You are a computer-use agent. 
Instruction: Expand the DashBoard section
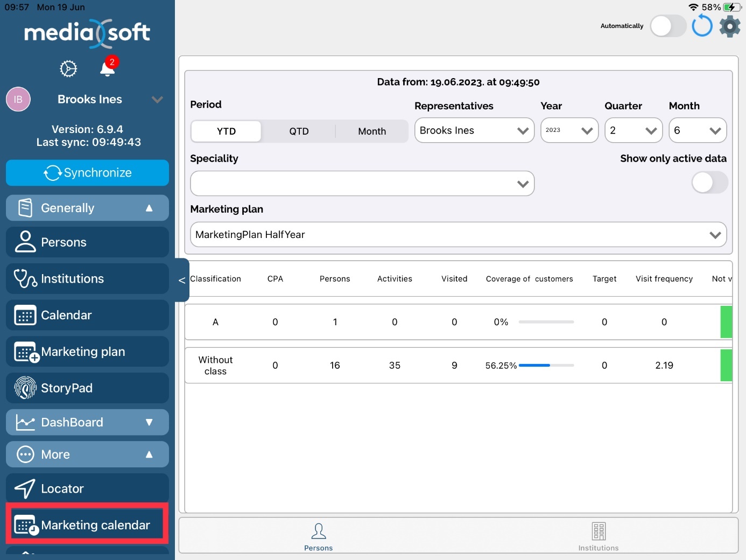click(x=87, y=422)
